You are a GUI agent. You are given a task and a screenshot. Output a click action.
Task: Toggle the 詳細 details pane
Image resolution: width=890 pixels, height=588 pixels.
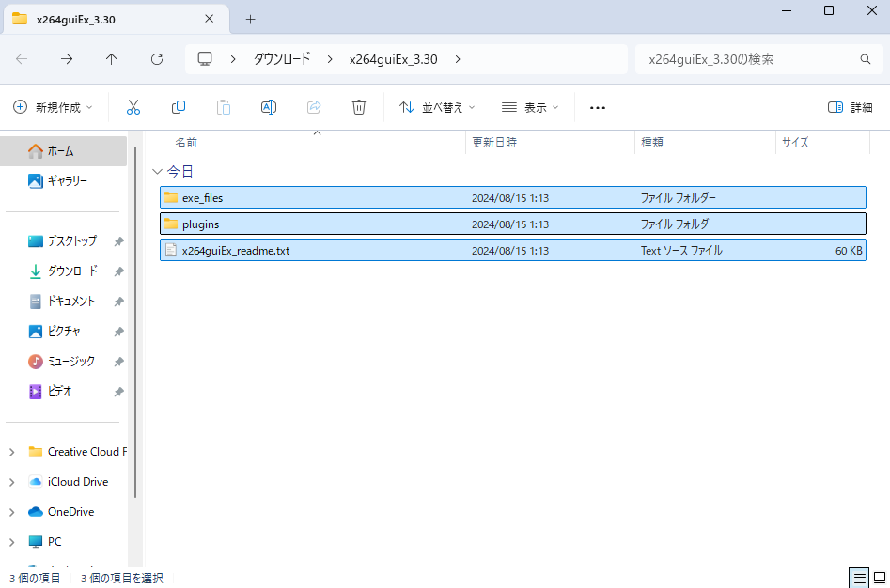851,107
